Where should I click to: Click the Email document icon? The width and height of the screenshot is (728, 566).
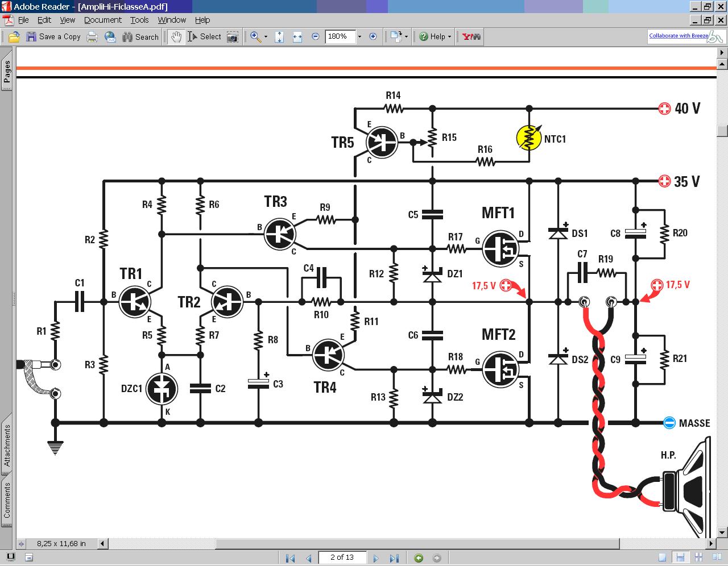[110, 37]
